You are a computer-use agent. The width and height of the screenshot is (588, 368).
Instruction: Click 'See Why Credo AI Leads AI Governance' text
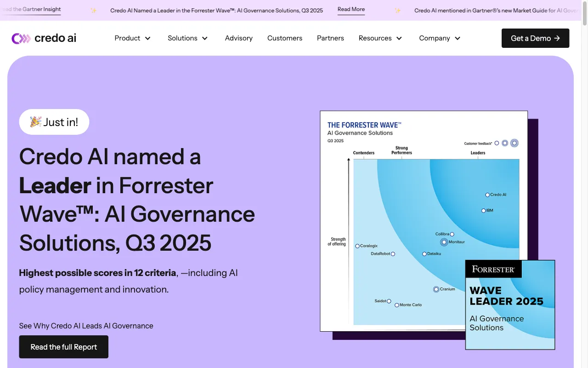click(x=86, y=326)
